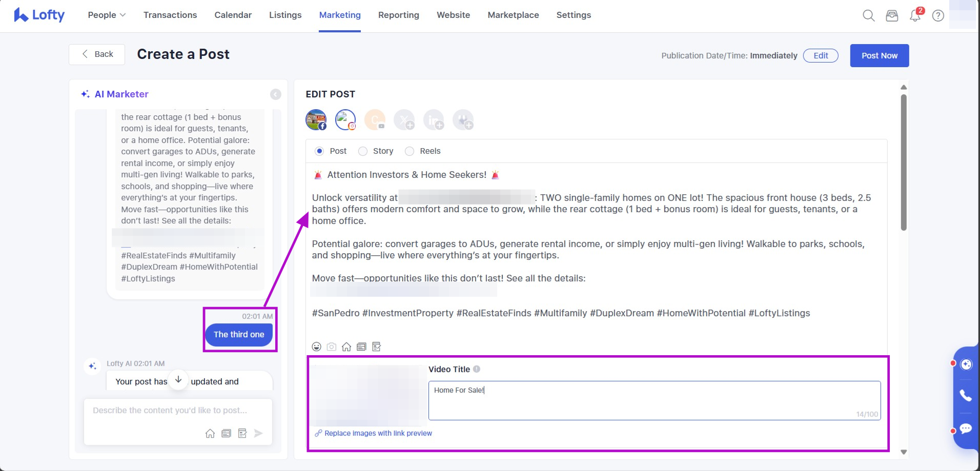The height and width of the screenshot is (471, 980).
Task: Click Replace images with link preview
Action: click(378, 434)
